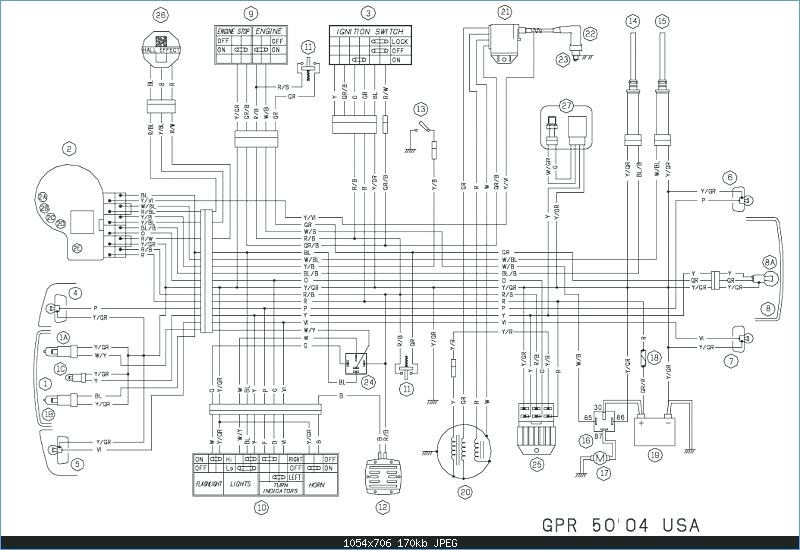Click the 'HORN' label in switch table
The width and height of the screenshot is (800, 550).
point(316,485)
